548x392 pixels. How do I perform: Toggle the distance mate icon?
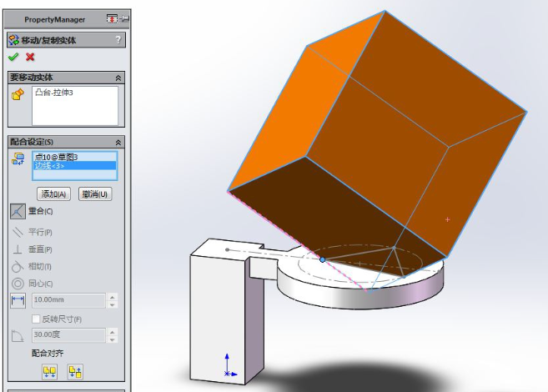(x=18, y=300)
